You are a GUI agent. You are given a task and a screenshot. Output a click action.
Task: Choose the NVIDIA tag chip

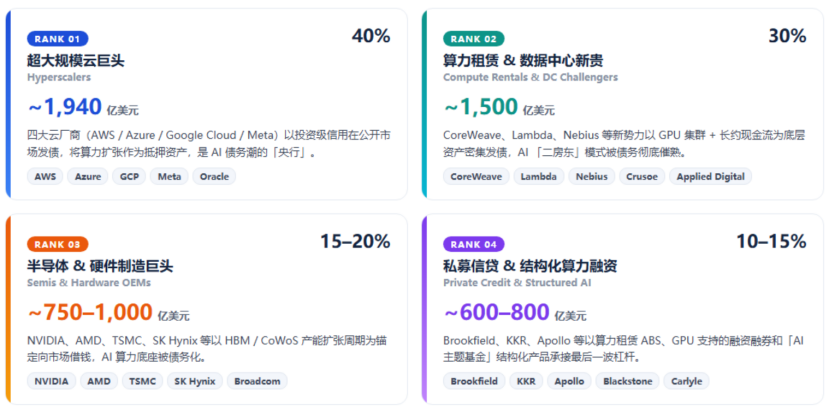[52, 381]
